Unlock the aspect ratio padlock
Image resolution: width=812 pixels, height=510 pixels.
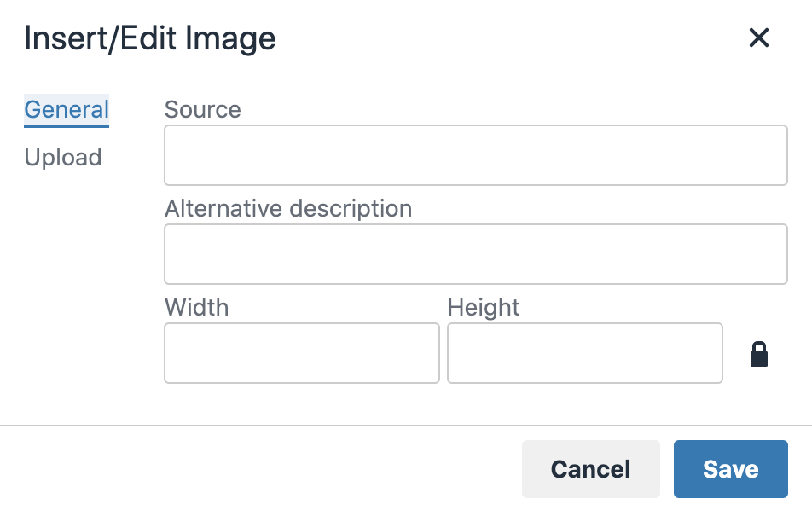pos(759,354)
